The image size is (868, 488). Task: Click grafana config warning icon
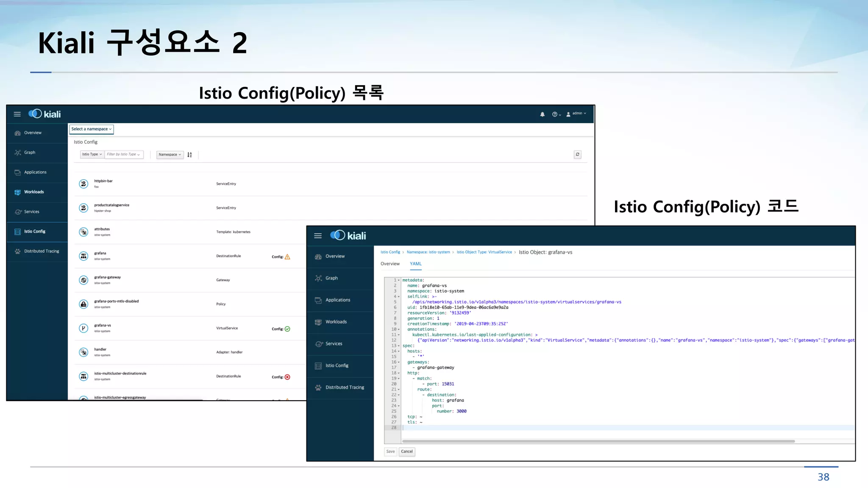click(287, 257)
